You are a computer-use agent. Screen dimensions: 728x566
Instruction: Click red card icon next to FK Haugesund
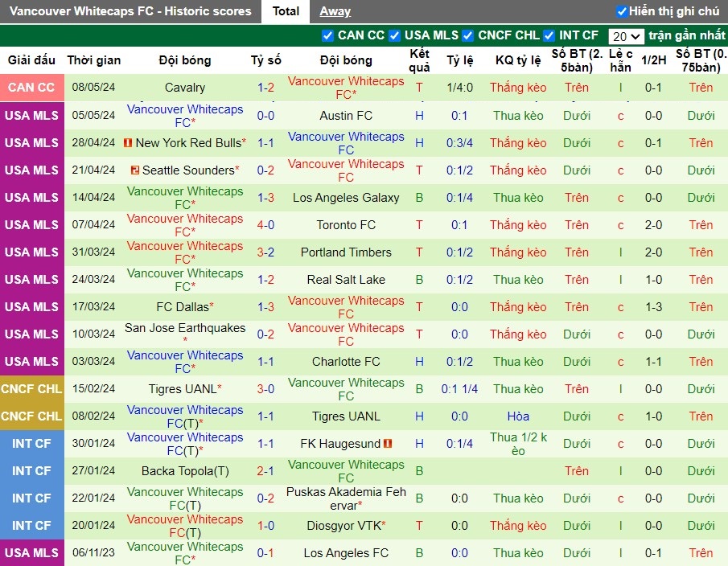(x=388, y=444)
